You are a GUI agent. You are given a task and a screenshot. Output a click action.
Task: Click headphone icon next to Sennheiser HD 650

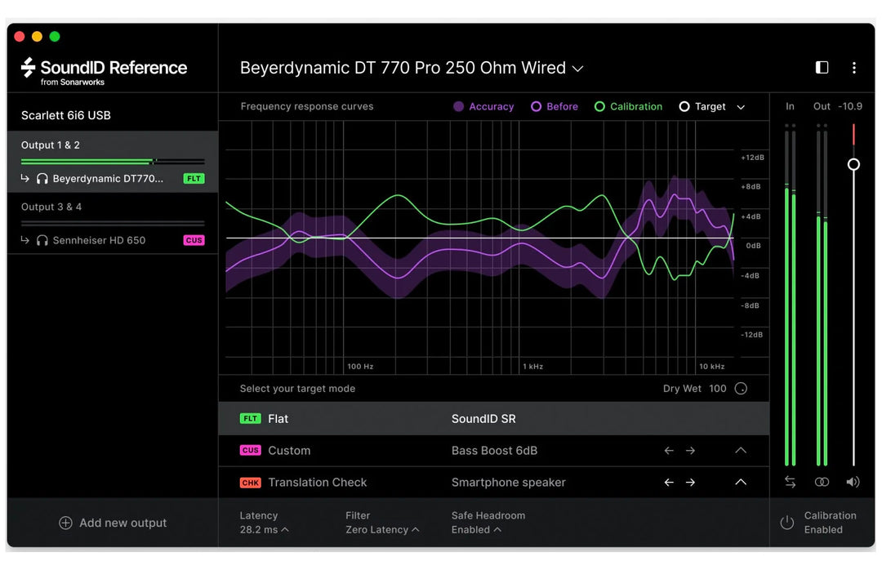coord(42,240)
